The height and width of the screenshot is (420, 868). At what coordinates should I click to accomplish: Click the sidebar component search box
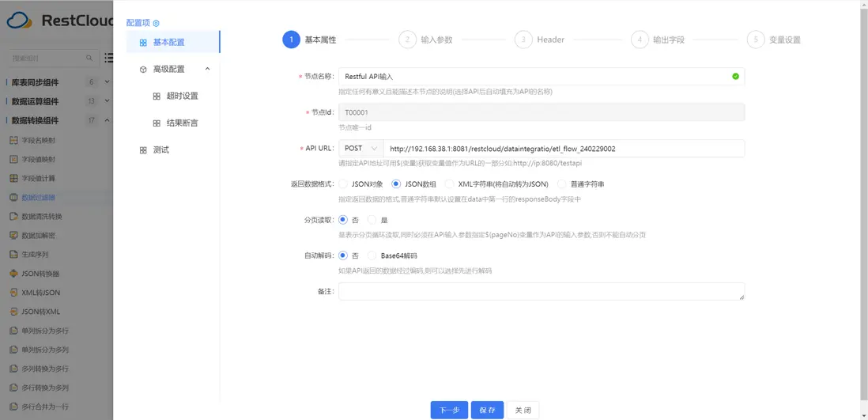[53, 58]
